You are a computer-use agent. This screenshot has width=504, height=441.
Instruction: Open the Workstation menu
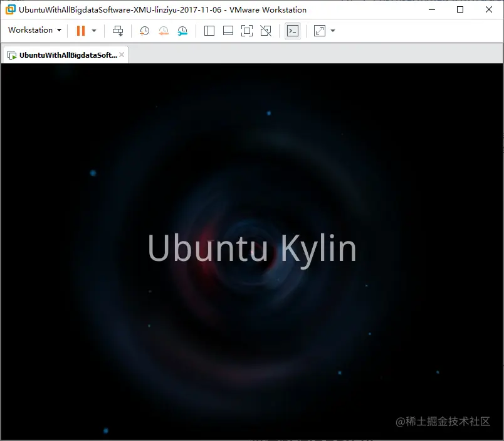[x=34, y=30]
